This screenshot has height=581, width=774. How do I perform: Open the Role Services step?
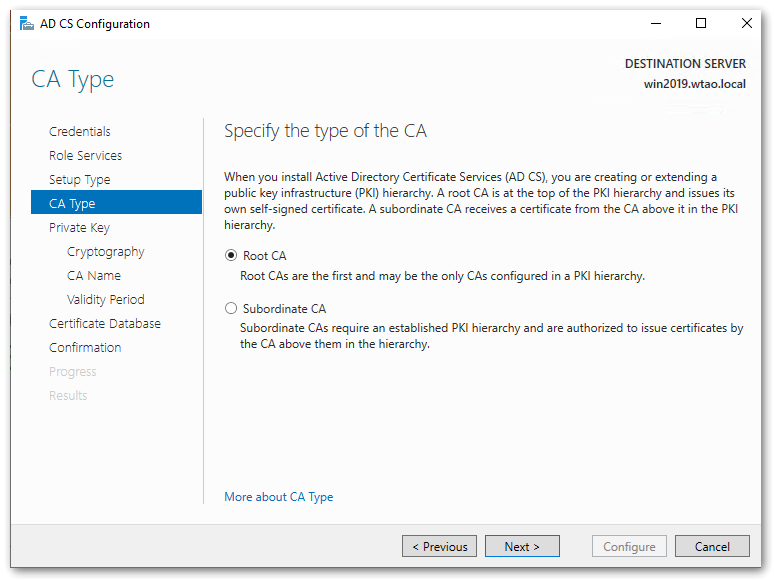tap(86, 156)
